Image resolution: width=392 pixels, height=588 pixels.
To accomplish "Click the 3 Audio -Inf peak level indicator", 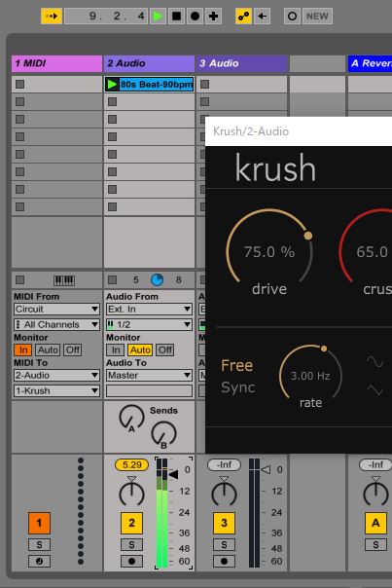I will [224, 465].
